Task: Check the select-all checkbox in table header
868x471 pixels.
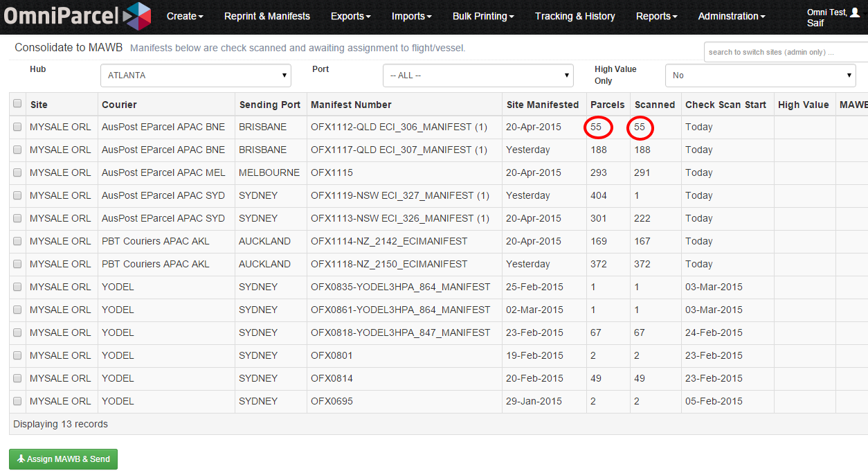Action: point(17,103)
